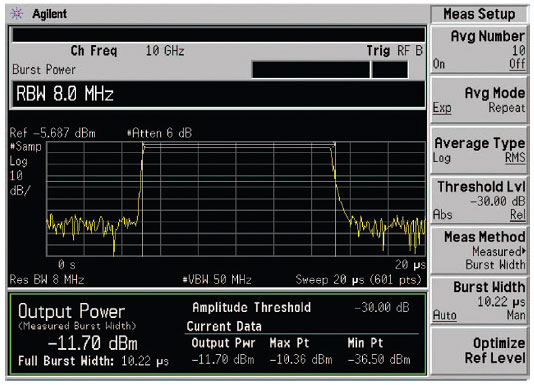534x385 pixels.
Task: Toggle Avg Number On/Off softkey
Action: (479, 49)
